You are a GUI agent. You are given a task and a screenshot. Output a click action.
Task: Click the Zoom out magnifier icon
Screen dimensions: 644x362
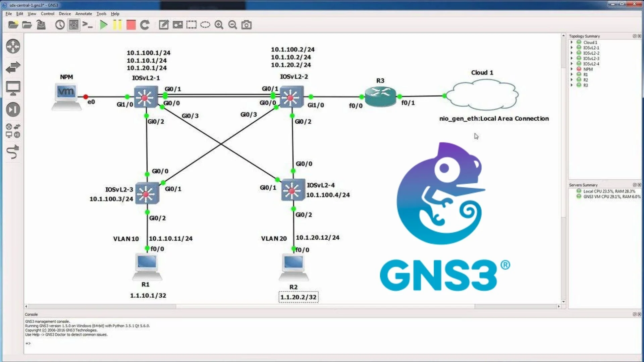point(232,25)
